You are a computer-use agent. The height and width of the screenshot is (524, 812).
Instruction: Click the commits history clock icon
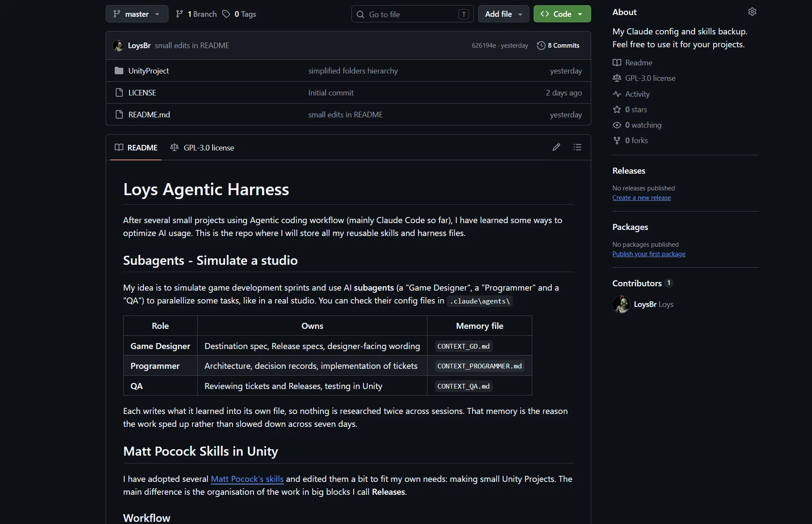pyautogui.click(x=541, y=46)
